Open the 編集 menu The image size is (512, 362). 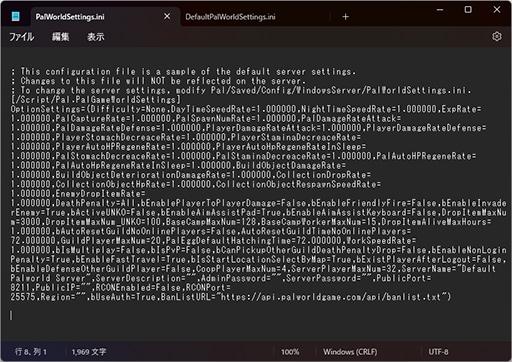click(60, 37)
